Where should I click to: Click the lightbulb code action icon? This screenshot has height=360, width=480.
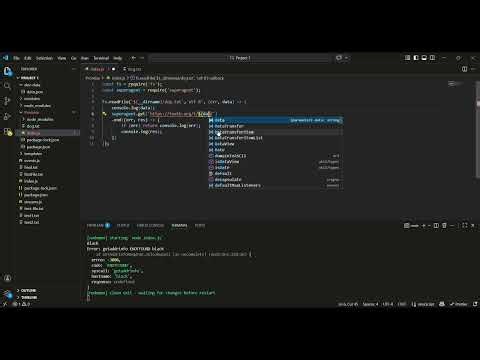pyautogui.click(x=105, y=114)
